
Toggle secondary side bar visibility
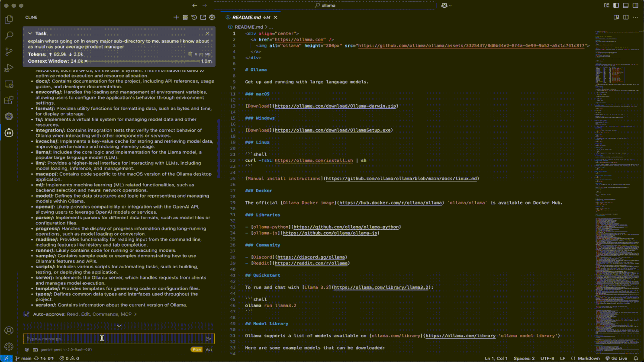pyautogui.click(x=635, y=6)
